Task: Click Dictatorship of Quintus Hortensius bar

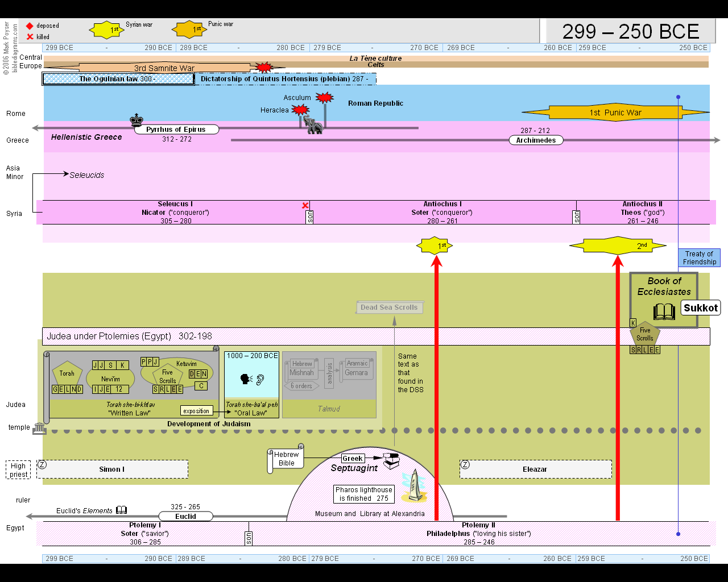Action: tap(285, 79)
